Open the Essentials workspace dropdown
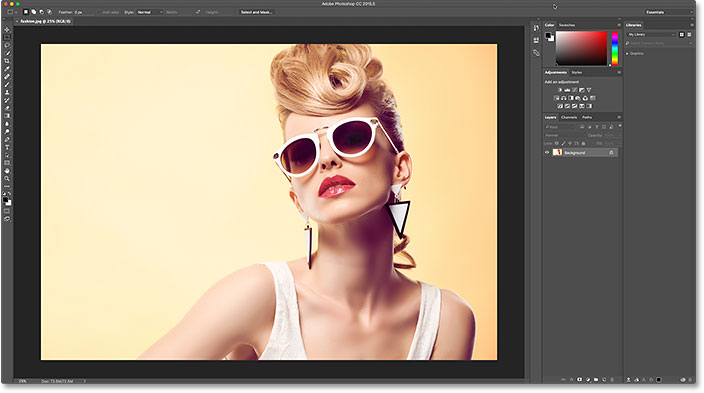Viewport: 704px width, 393px height. click(x=669, y=12)
